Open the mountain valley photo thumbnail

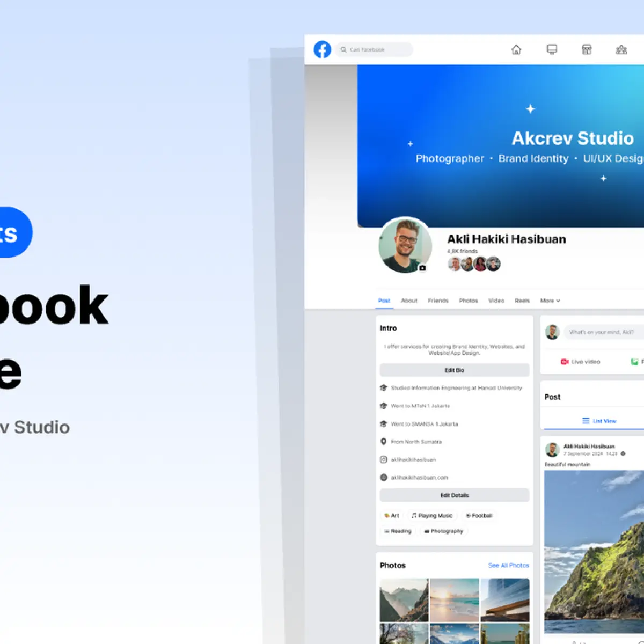click(404, 600)
